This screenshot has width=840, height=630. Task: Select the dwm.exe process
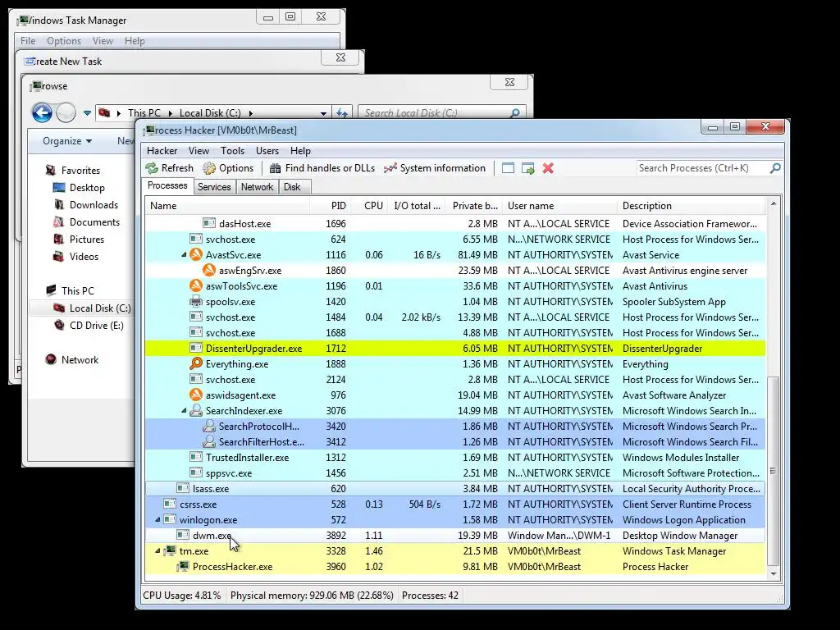(454, 535)
